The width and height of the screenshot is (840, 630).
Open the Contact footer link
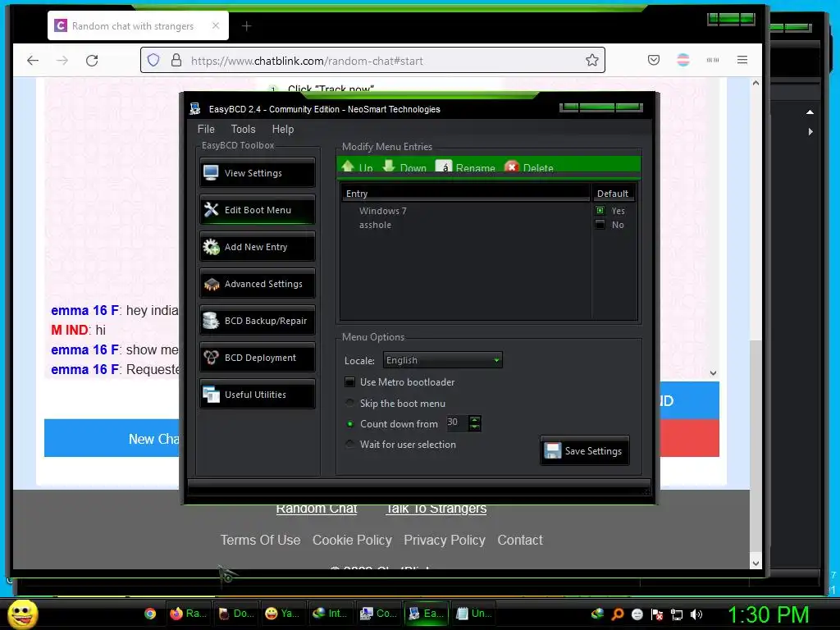click(x=519, y=540)
